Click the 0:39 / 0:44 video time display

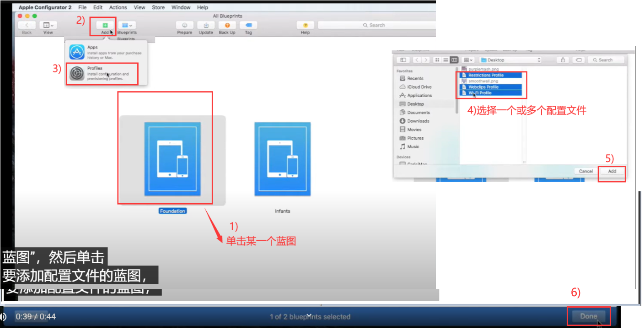(36, 316)
